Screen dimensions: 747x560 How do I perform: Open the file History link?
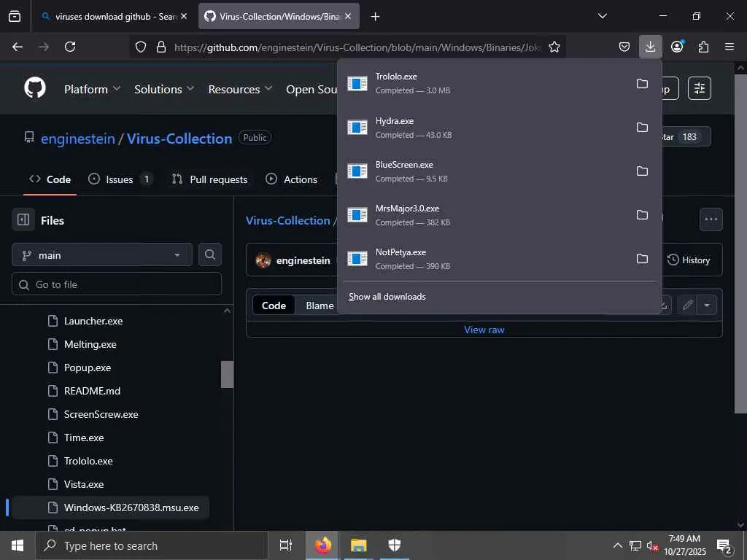coord(689,260)
